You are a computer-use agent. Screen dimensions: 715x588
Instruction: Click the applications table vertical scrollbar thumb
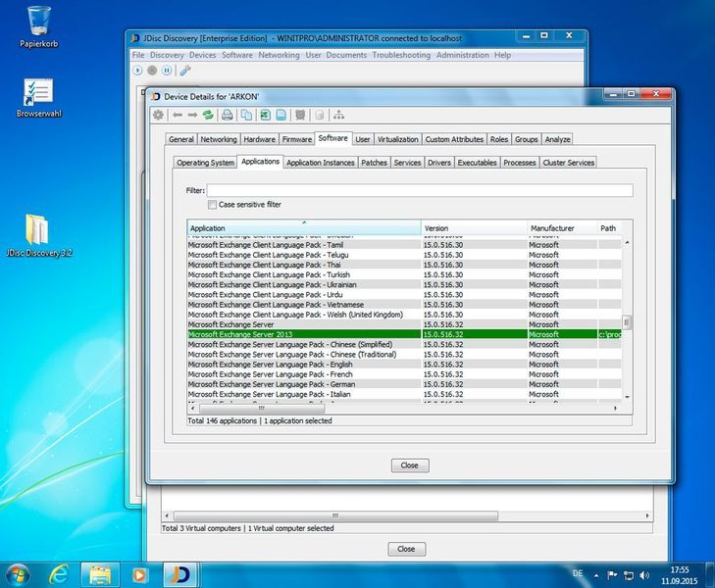(627, 322)
